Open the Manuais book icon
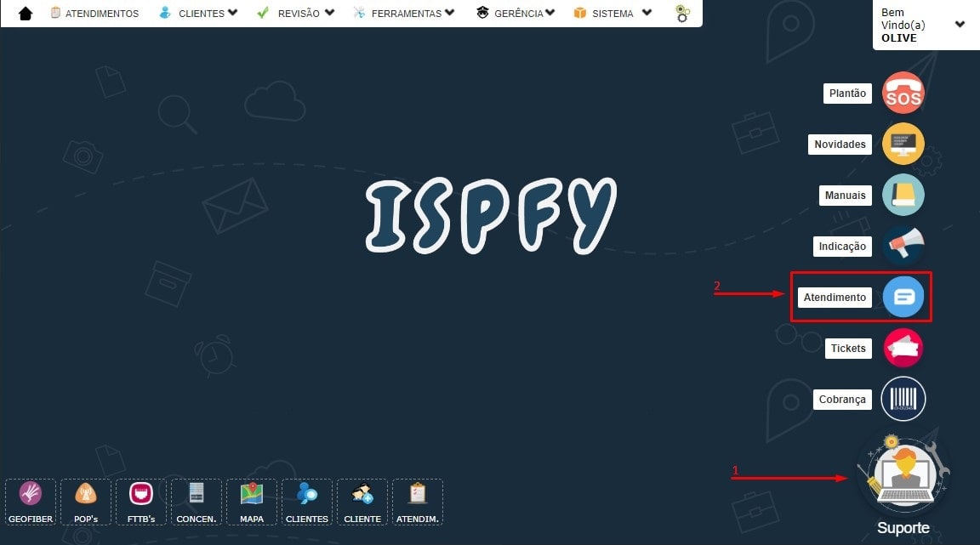The image size is (980, 545). [903, 195]
